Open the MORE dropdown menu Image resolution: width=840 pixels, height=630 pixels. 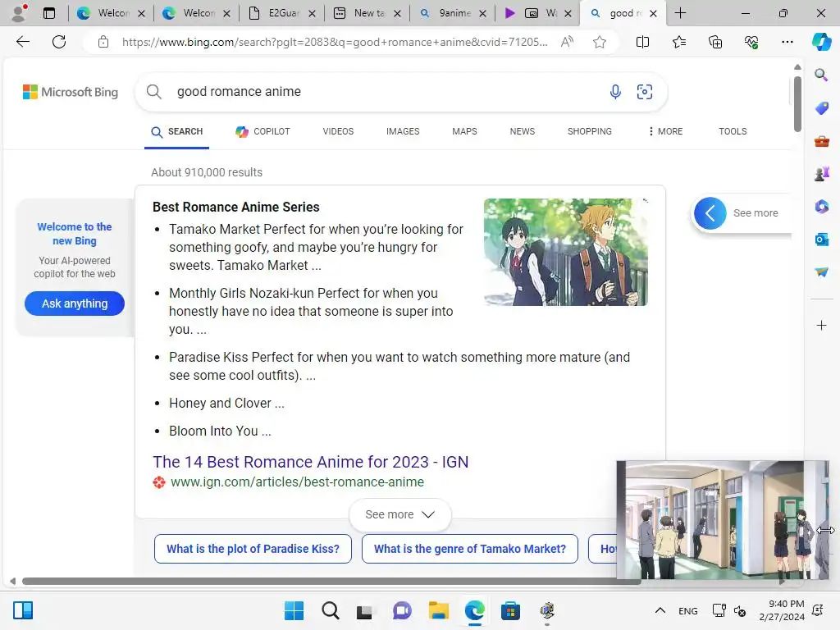[x=665, y=131]
